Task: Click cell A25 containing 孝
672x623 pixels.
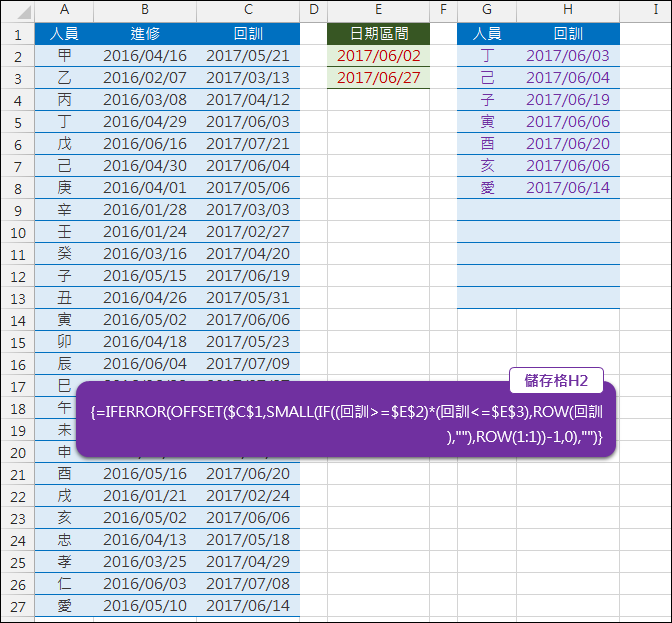Action: (64, 562)
